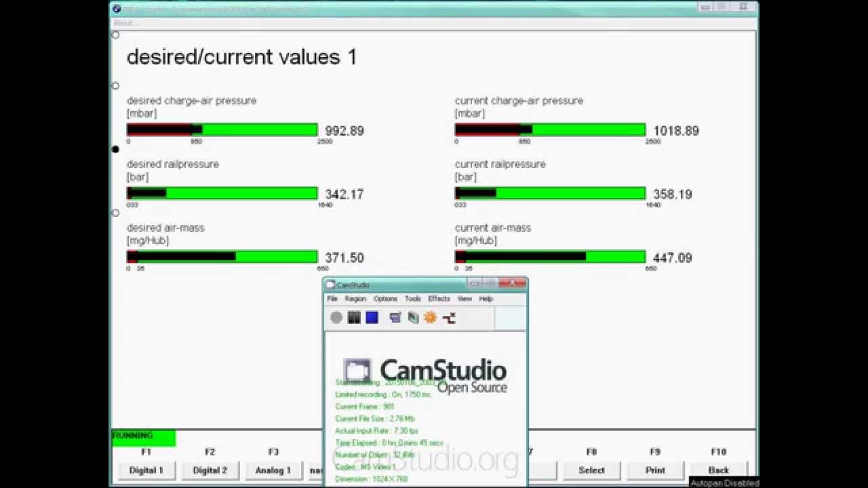Screen dimensions: 868x488
Task: Click the heading 'desired/current values 1'
Action: tap(242, 57)
